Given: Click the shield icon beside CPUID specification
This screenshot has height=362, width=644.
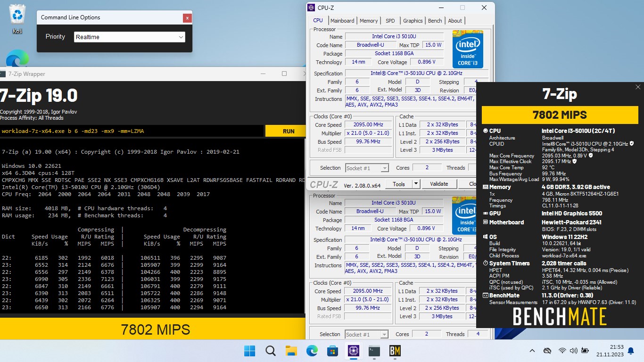Looking at the screenshot, I should pyautogui.click(x=632, y=143).
